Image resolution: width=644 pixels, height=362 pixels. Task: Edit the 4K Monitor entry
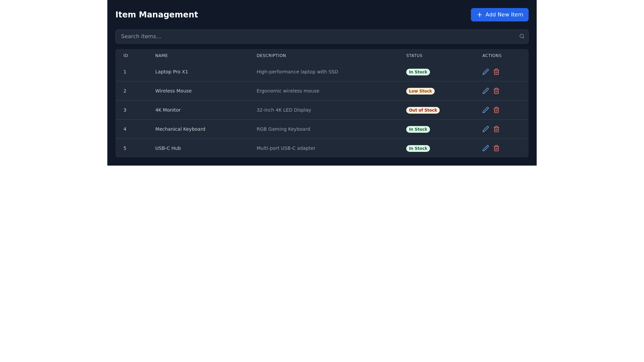click(485, 110)
